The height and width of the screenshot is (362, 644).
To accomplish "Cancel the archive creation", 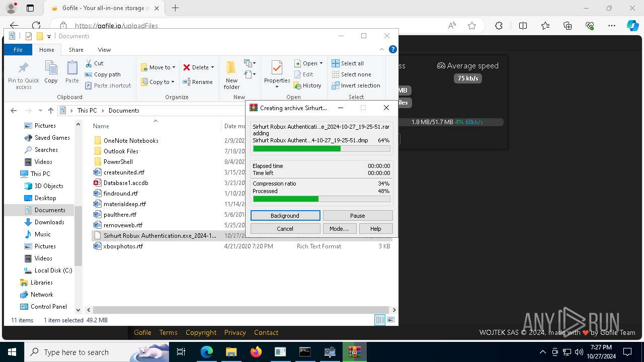I will [285, 229].
